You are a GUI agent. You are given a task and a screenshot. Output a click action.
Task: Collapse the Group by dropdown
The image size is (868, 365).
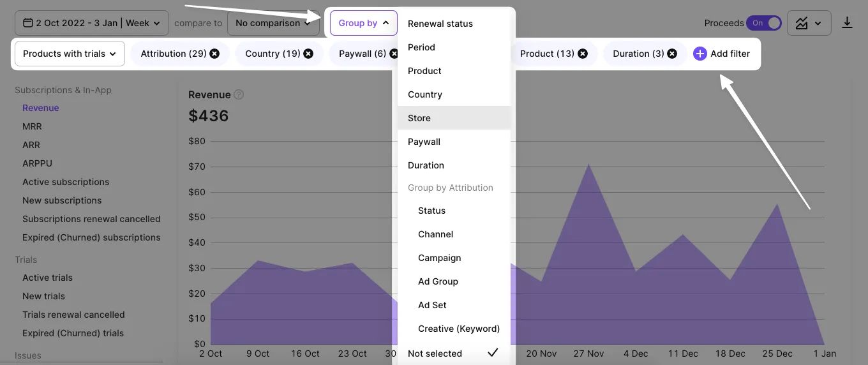(363, 23)
